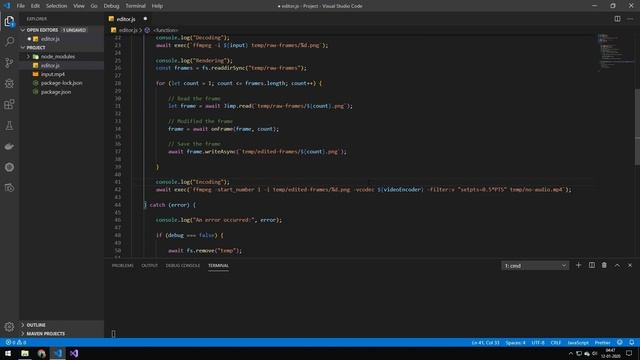The width and height of the screenshot is (640, 360).
Task: Split the terminal panel
Action: point(591,265)
